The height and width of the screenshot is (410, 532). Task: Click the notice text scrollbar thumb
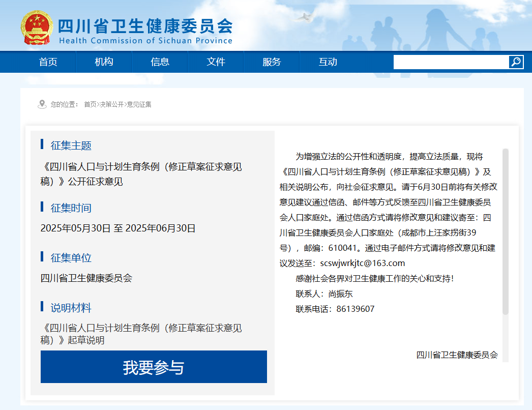click(x=506, y=231)
